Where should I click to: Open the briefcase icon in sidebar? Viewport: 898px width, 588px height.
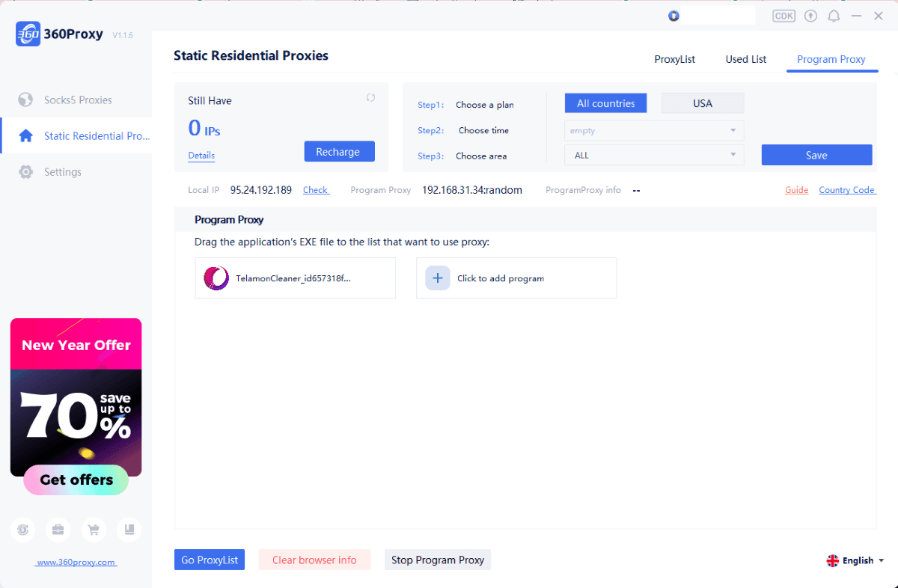[58, 530]
